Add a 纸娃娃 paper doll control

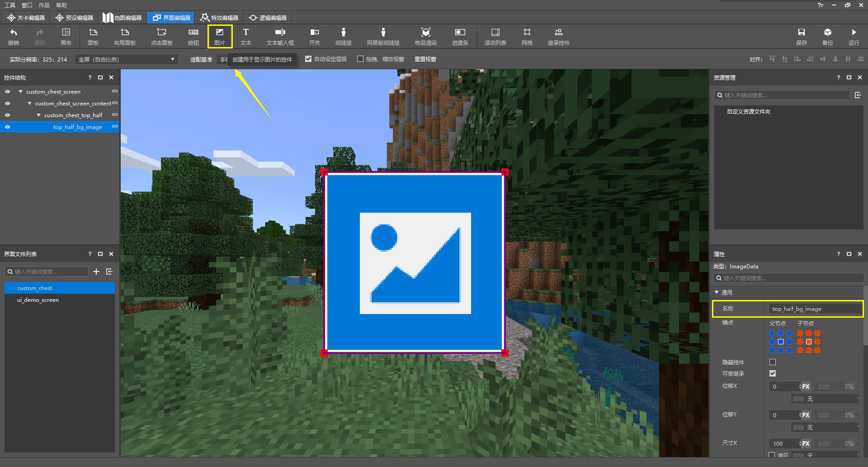point(344,37)
